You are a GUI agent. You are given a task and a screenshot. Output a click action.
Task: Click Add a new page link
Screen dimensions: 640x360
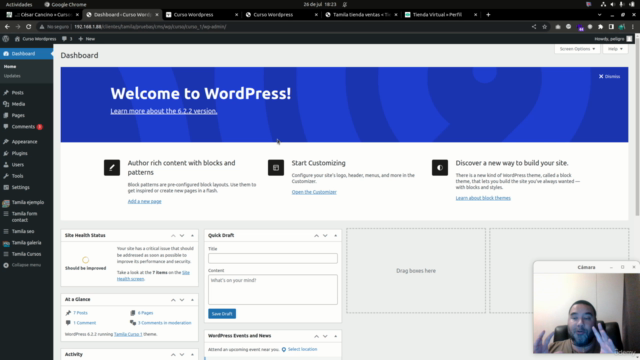(x=144, y=201)
